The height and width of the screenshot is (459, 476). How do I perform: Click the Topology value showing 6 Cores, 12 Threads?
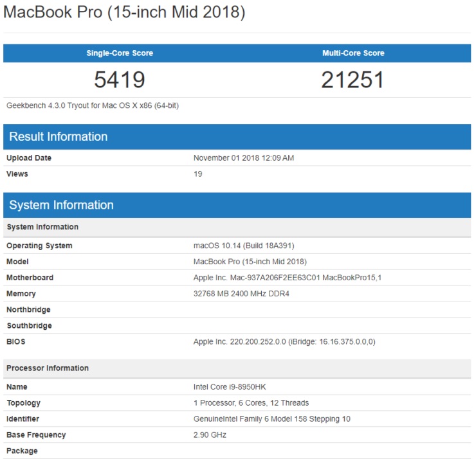(251, 403)
